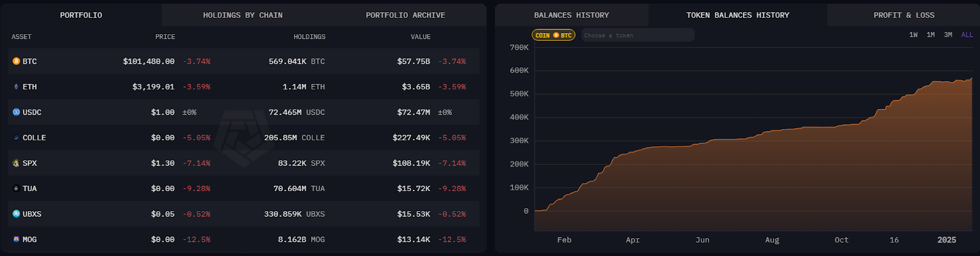Click in the Choose a token field
Screen dimensions: 980x256
[637, 36]
